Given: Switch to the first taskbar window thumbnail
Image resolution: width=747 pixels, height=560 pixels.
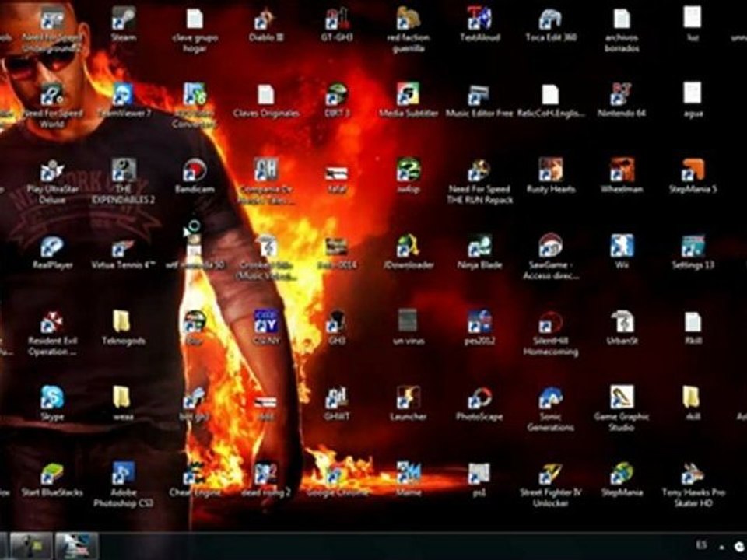Looking at the screenshot, I should click(x=31, y=546).
